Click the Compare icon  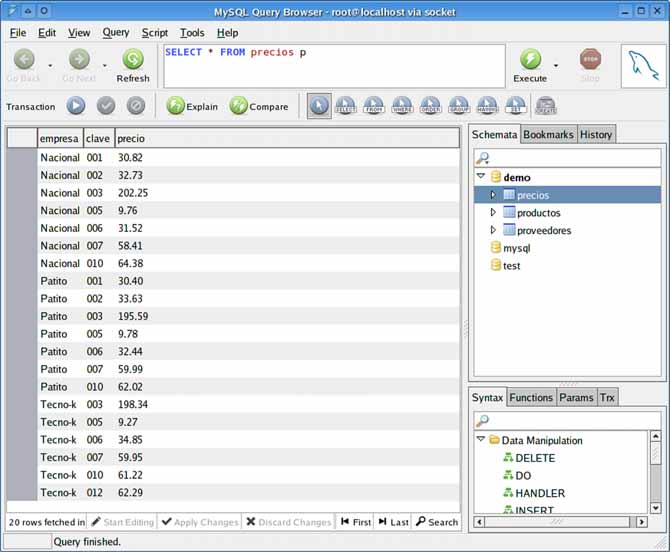click(x=238, y=106)
